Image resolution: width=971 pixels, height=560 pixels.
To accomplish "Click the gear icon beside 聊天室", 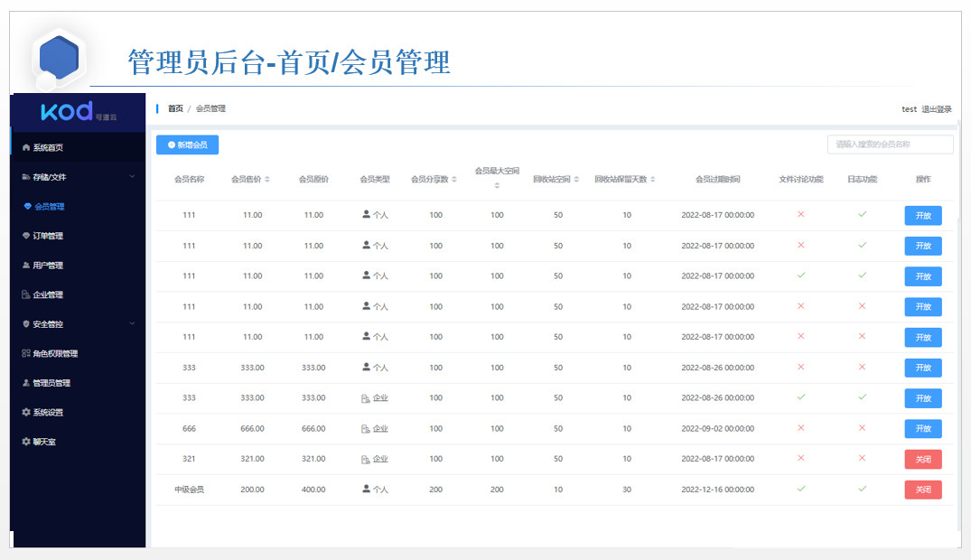I will pos(26,442).
